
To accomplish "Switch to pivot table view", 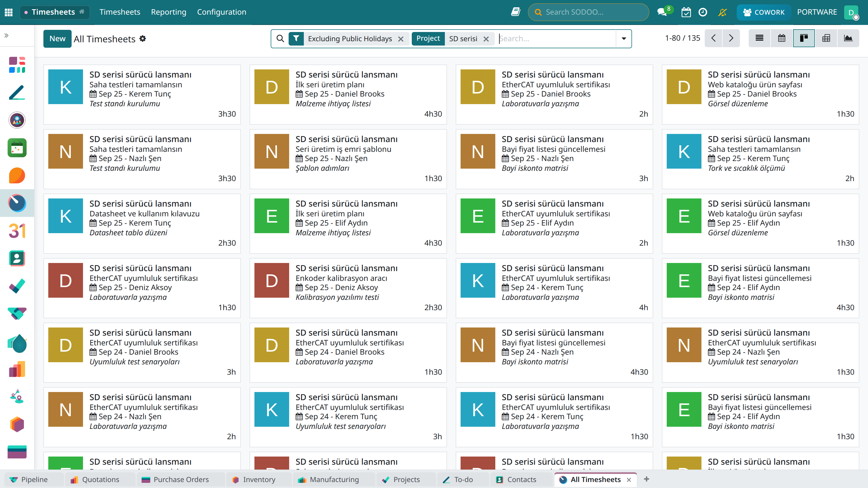I will pyautogui.click(x=826, y=38).
